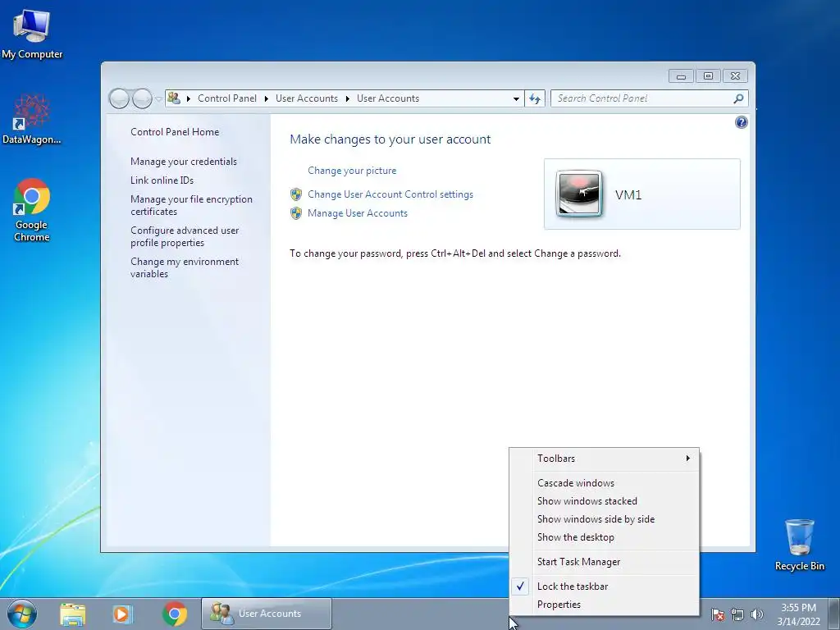Click the Forward navigation button
The width and height of the screenshot is (840, 630).
coord(142,98)
